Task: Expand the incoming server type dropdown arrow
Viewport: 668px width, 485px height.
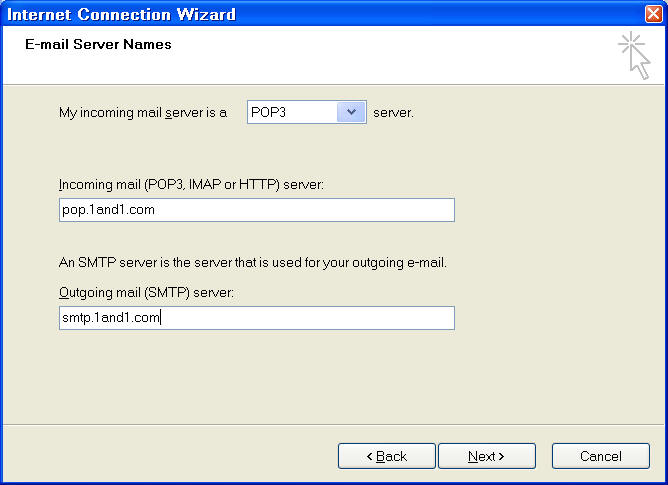Action: point(351,112)
